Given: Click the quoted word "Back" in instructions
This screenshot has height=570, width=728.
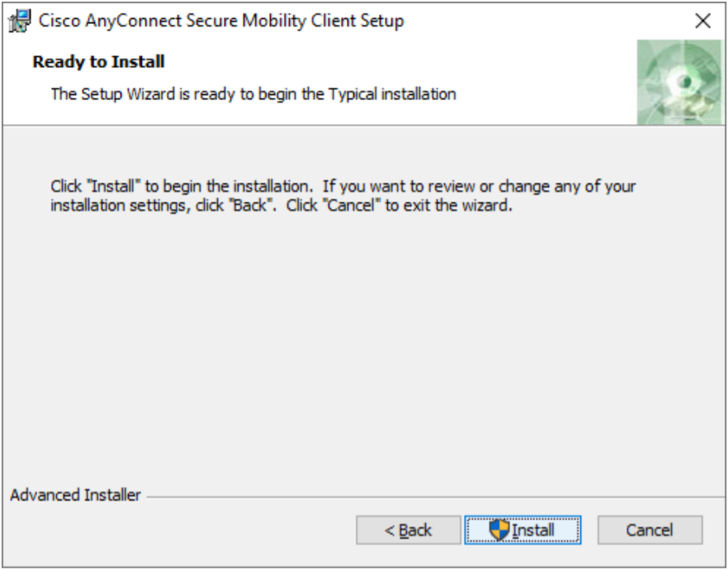Looking at the screenshot, I should pyautogui.click(x=250, y=205).
